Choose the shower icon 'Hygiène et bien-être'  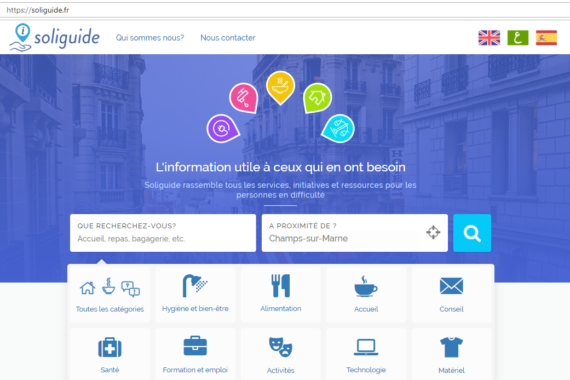coord(195,286)
